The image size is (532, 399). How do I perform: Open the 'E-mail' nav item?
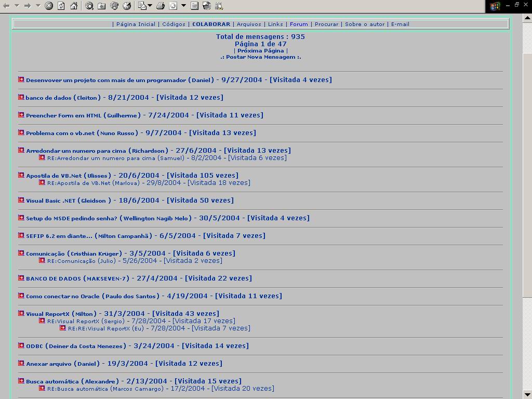(400, 24)
